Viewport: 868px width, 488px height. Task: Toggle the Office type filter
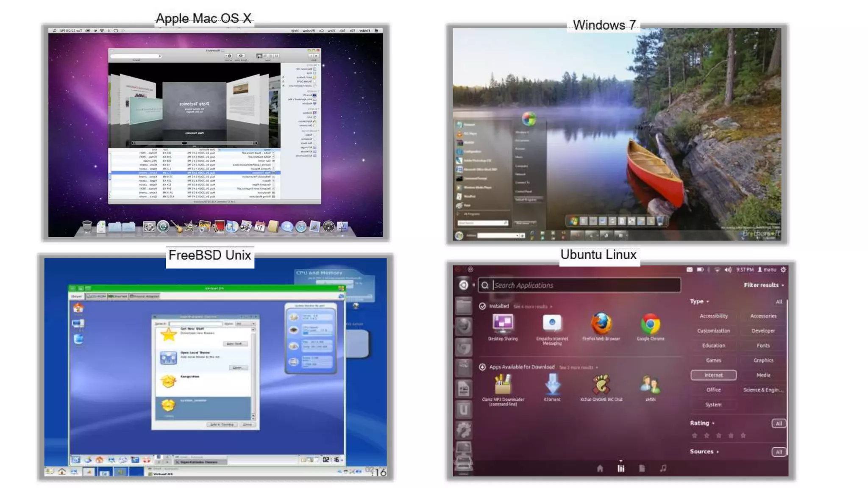pyautogui.click(x=713, y=390)
